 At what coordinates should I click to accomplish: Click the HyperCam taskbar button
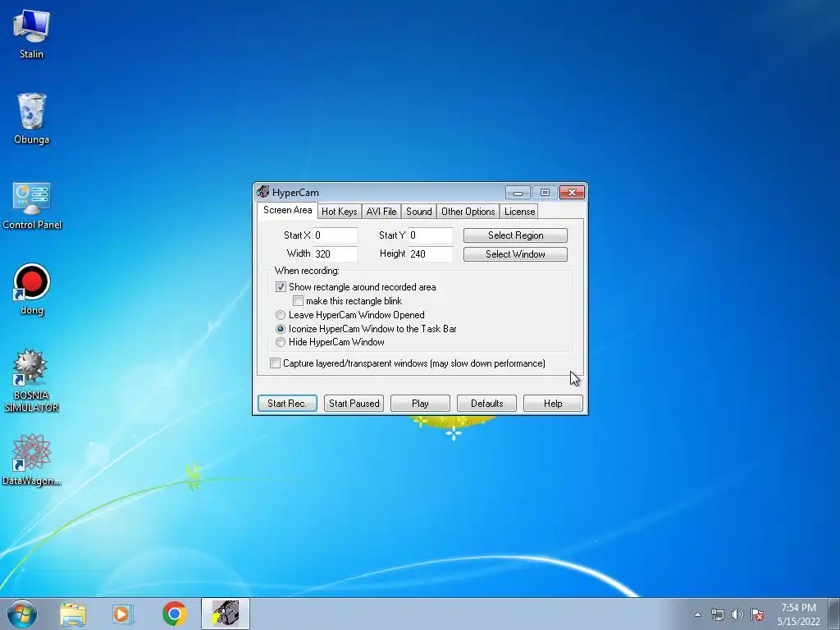tap(226, 614)
